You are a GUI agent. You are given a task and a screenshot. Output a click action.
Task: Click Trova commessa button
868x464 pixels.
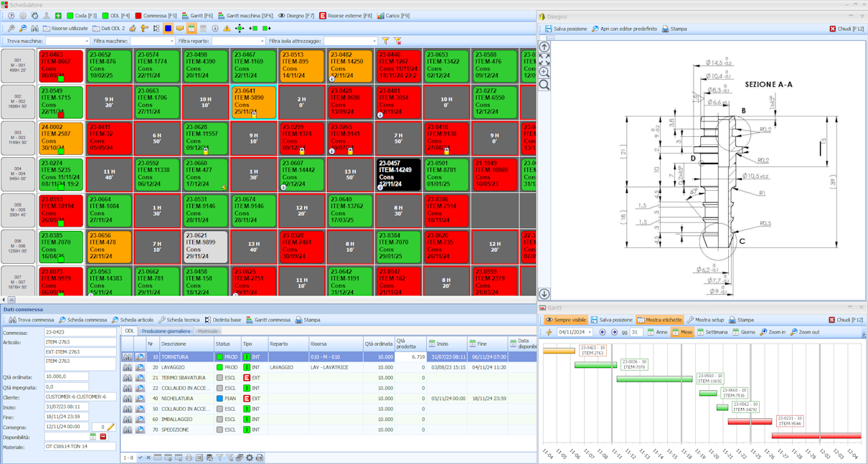pyautogui.click(x=31, y=320)
